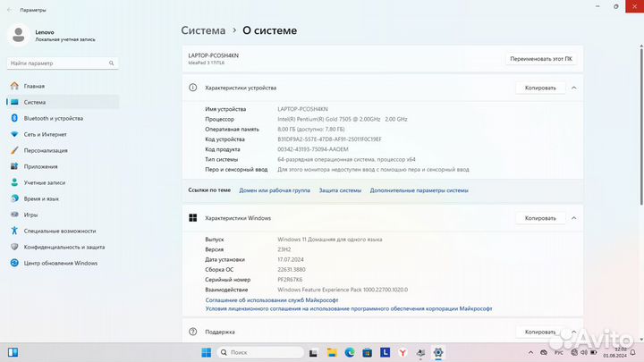This screenshot has width=644, height=362.
Task: Click the Игры gamepad icon
Action: click(14, 215)
